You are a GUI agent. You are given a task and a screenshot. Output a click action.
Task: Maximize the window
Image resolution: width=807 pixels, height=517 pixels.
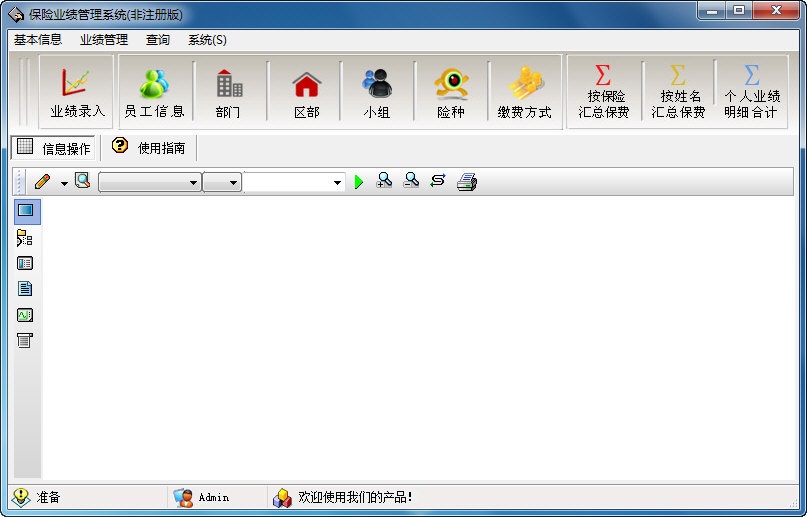click(x=739, y=10)
